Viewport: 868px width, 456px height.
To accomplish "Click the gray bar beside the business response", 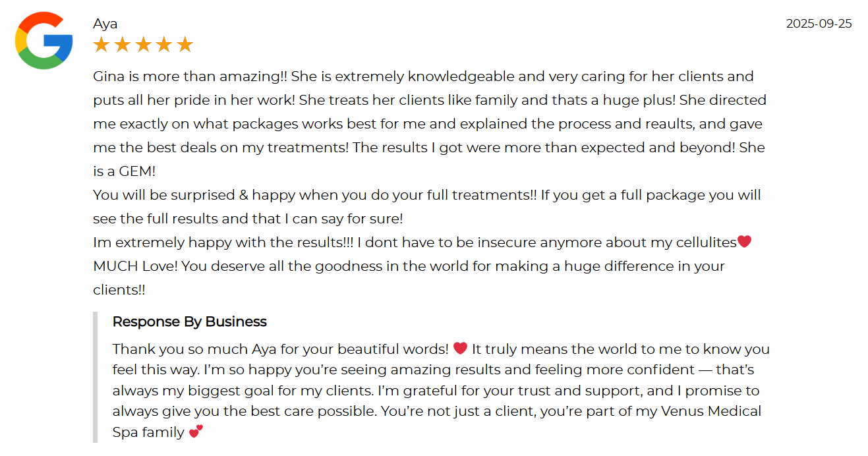I will [96, 377].
